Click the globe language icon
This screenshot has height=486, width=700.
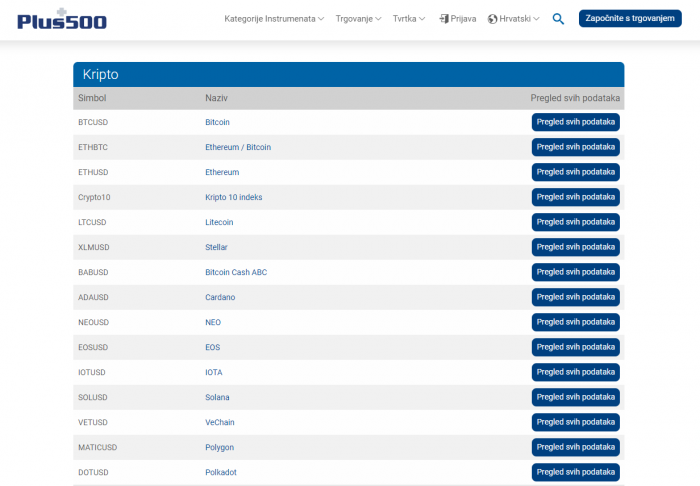493,19
